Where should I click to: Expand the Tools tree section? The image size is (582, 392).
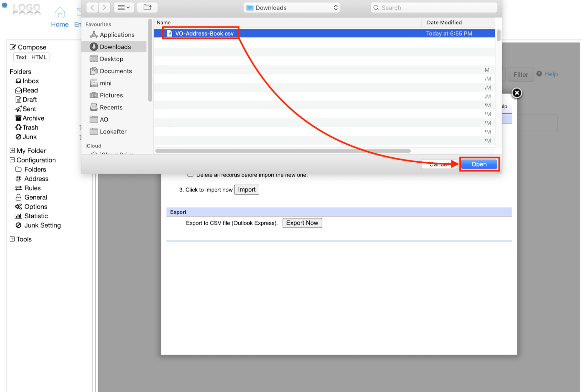[x=12, y=239]
